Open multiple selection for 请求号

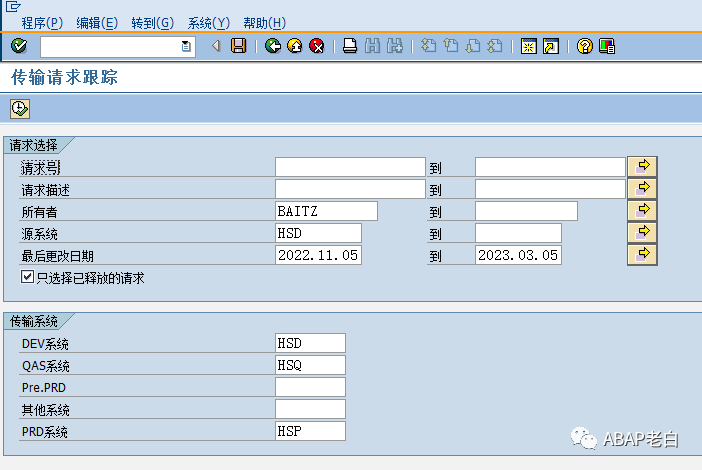point(642,167)
